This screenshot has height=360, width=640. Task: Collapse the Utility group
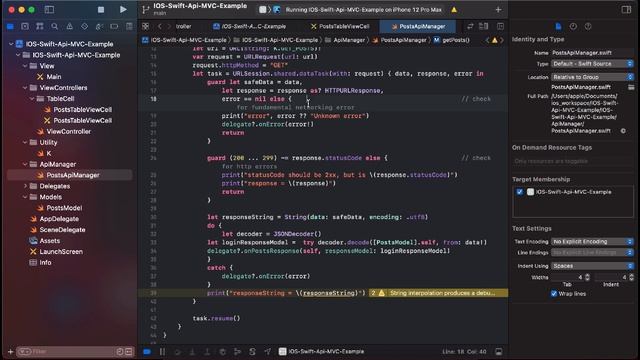[25, 142]
